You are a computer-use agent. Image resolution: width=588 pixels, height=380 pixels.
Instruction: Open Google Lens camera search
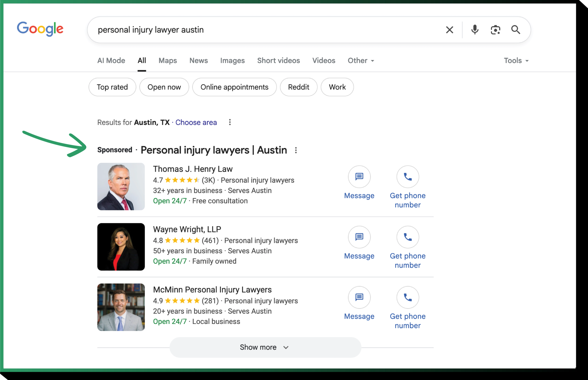tap(495, 30)
